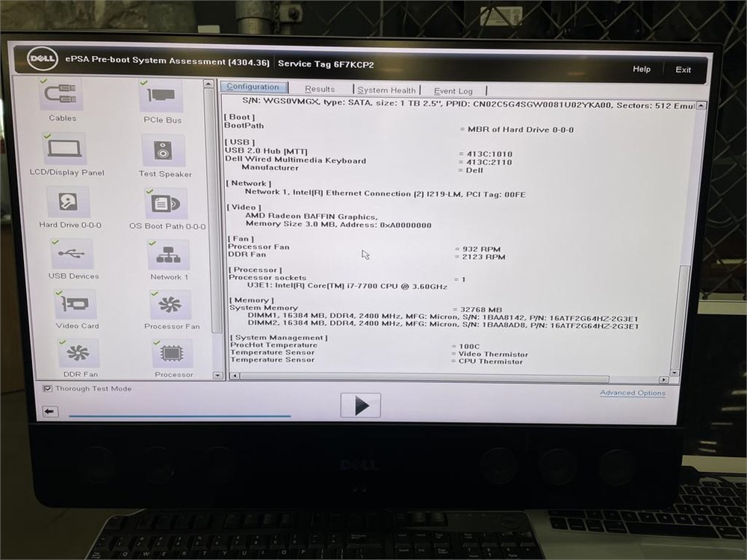This screenshot has height=560, width=747.
Task: Click the Dell logo in header
Action: coord(42,59)
